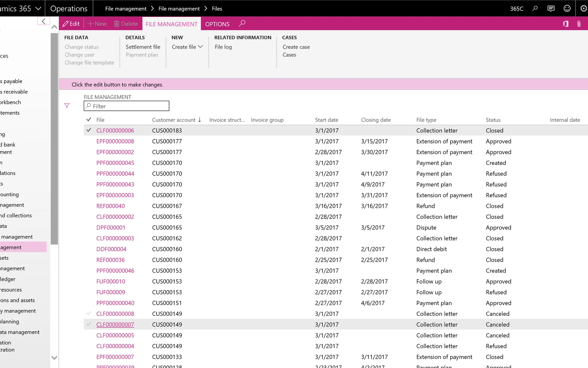588x368 pixels.
Task: Select the Direct debit cell
Action: (431, 249)
